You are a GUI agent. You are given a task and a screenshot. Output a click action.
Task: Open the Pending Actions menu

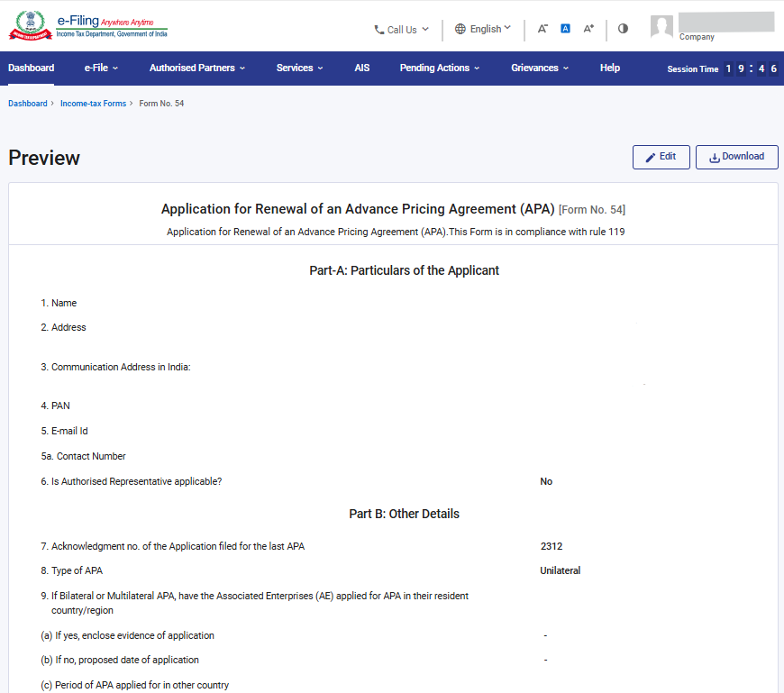tap(439, 68)
